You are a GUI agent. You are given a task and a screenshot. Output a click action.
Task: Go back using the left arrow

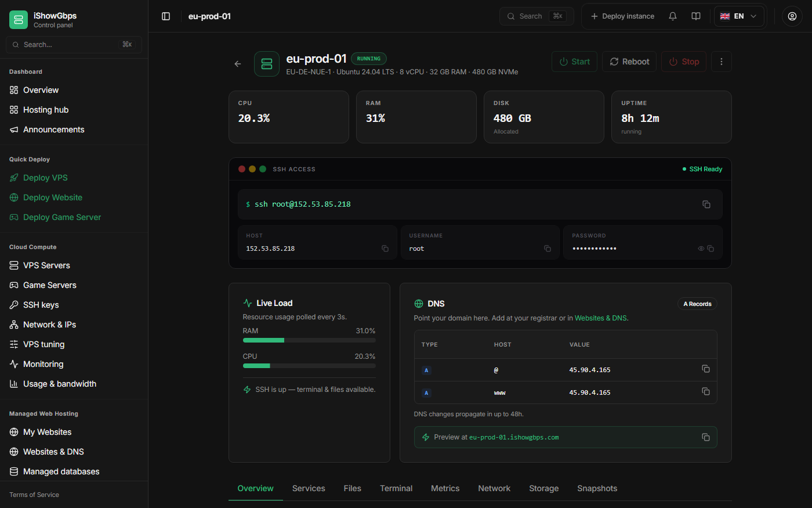click(x=238, y=64)
